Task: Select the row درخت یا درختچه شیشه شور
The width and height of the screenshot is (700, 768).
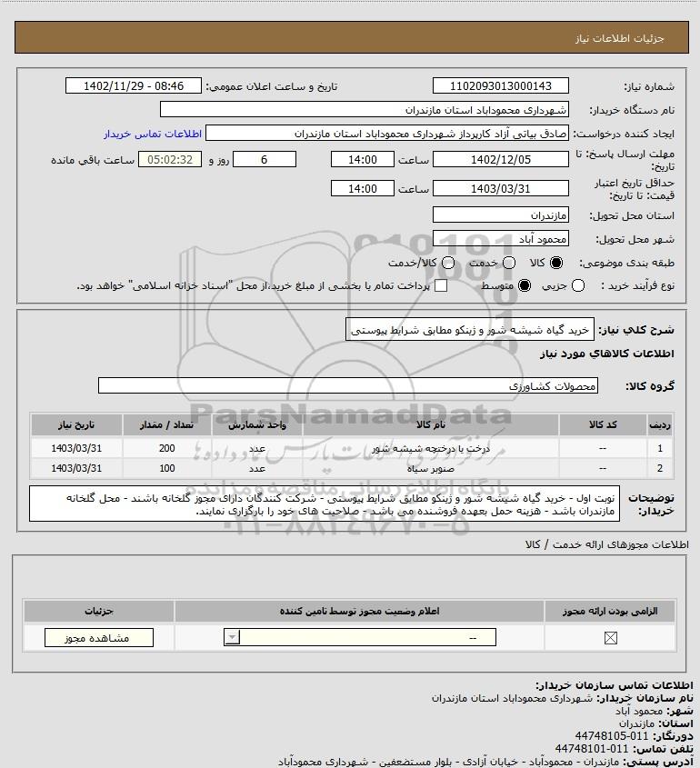Action: click(x=352, y=448)
